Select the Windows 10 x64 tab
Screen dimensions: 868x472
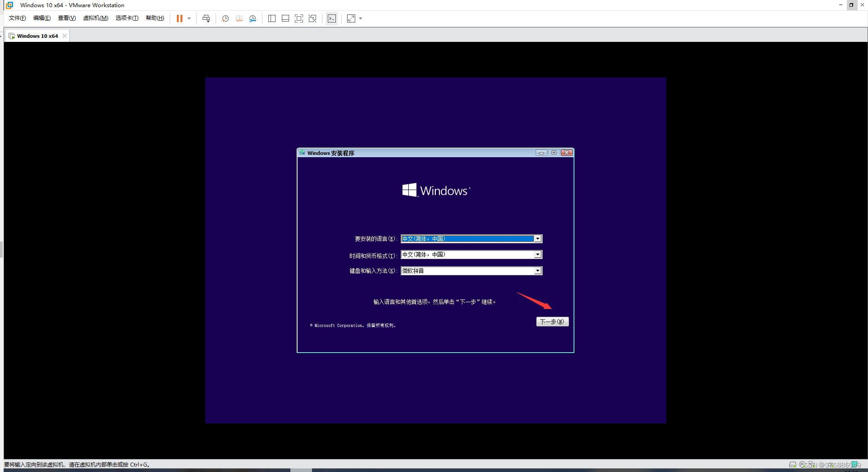coord(37,36)
